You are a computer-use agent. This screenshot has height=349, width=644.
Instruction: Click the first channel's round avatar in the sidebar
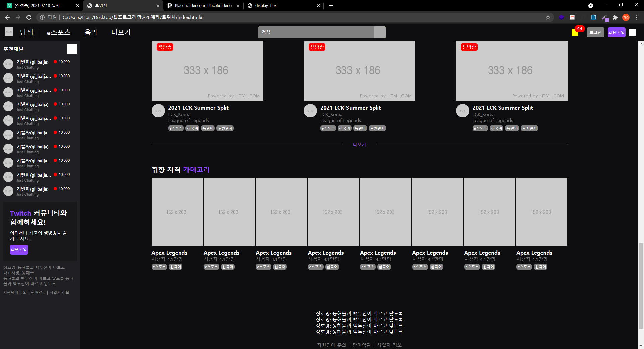click(8, 64)
